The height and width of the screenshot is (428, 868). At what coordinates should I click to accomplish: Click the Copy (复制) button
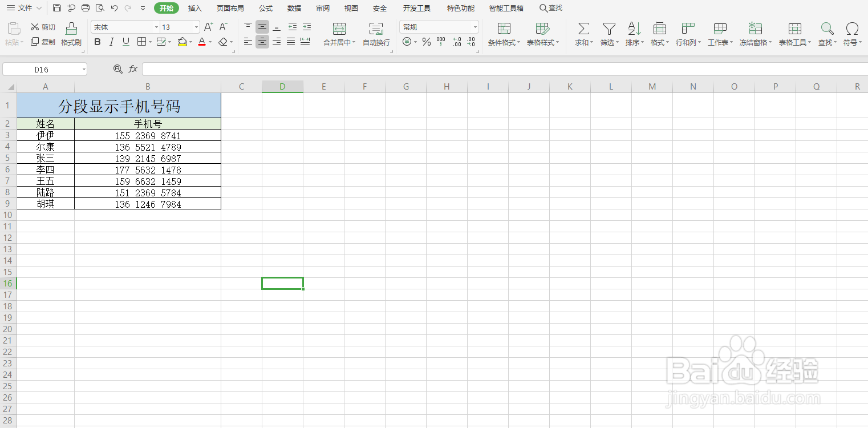(x=43, y=42)
